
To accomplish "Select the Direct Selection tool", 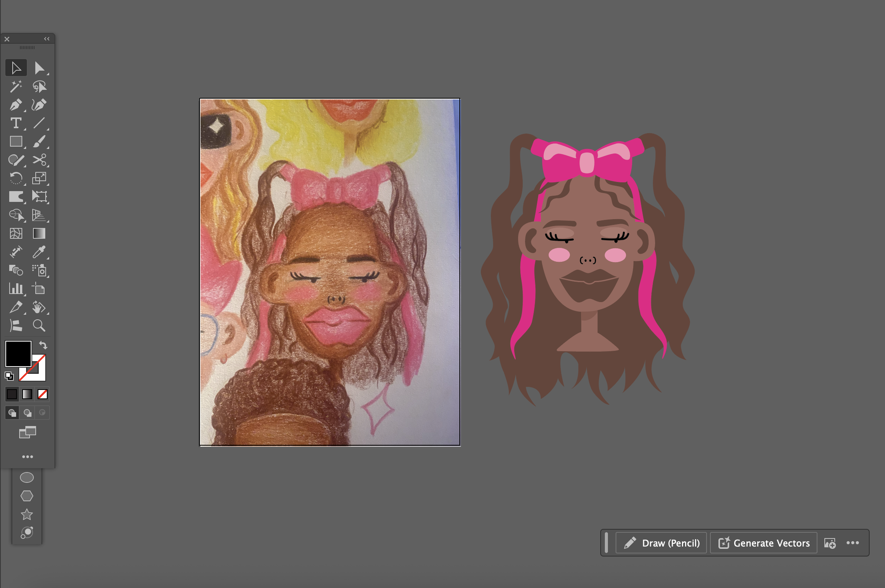I will [39, 68].
